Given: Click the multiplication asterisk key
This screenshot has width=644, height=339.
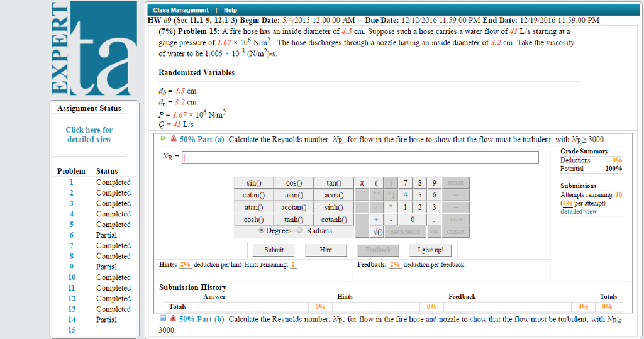Looking at the screenshot, I should (x=391, y=208).
